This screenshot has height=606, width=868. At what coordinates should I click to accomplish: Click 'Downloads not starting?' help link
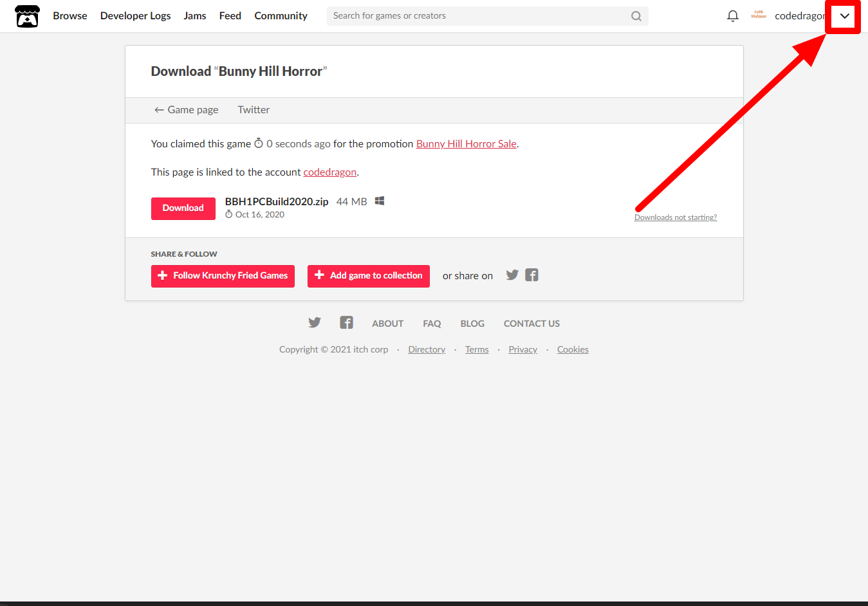[676, 217]
